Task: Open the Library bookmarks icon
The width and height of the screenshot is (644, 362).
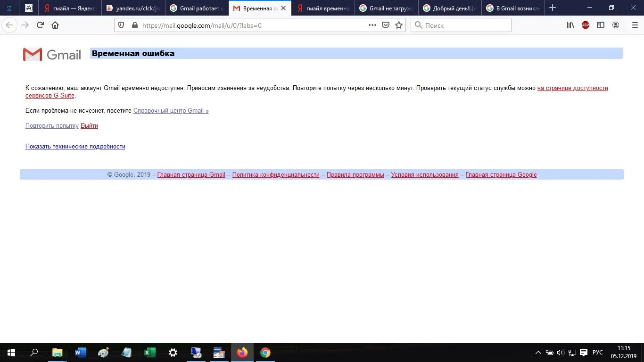Action: [x=571, y=25]
